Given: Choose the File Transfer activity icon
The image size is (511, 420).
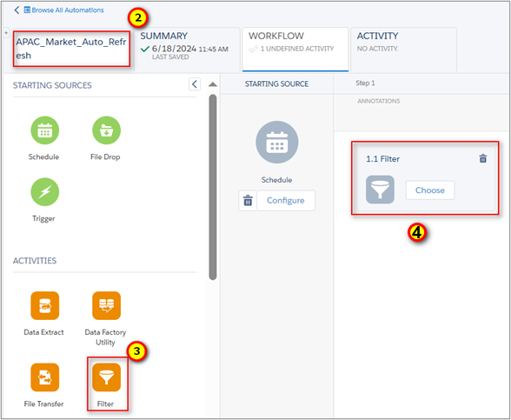Looking at the screenshot, I should click(44, 377).
